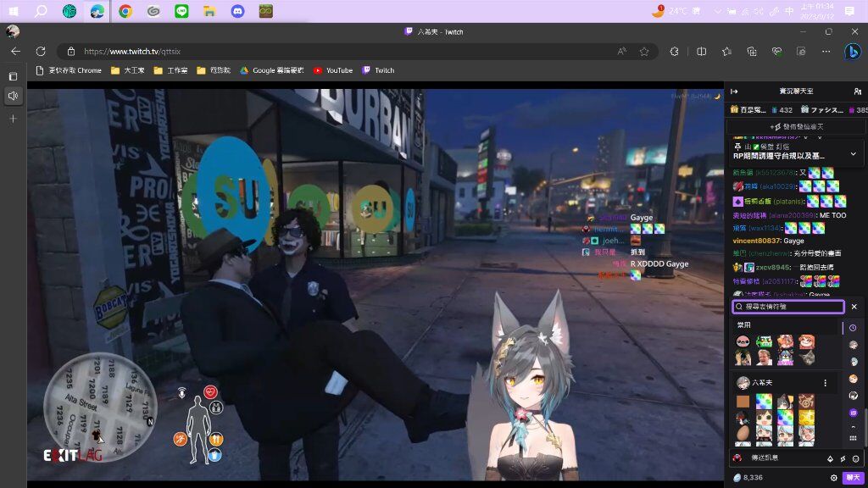This screenshot has height=488, width=868.
Task: Open Twitch bookmark
Action: [x=378, y=70]
